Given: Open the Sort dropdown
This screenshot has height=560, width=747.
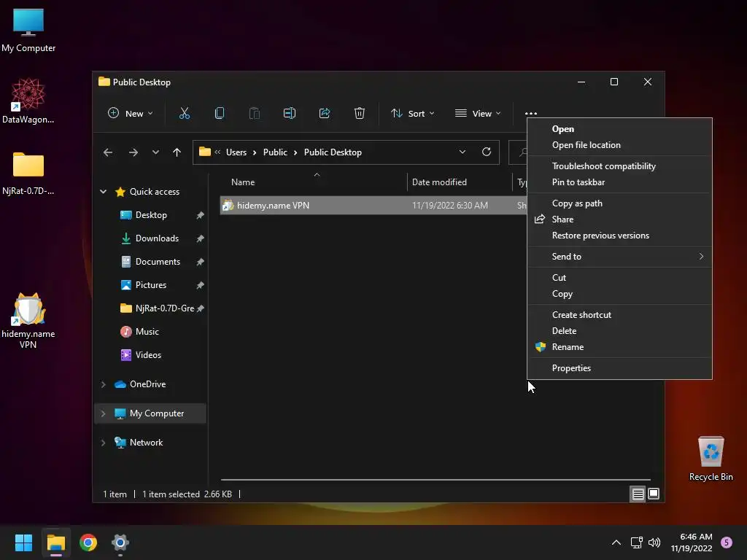Looking at the screenshot, I should click(x=413, y=113).
